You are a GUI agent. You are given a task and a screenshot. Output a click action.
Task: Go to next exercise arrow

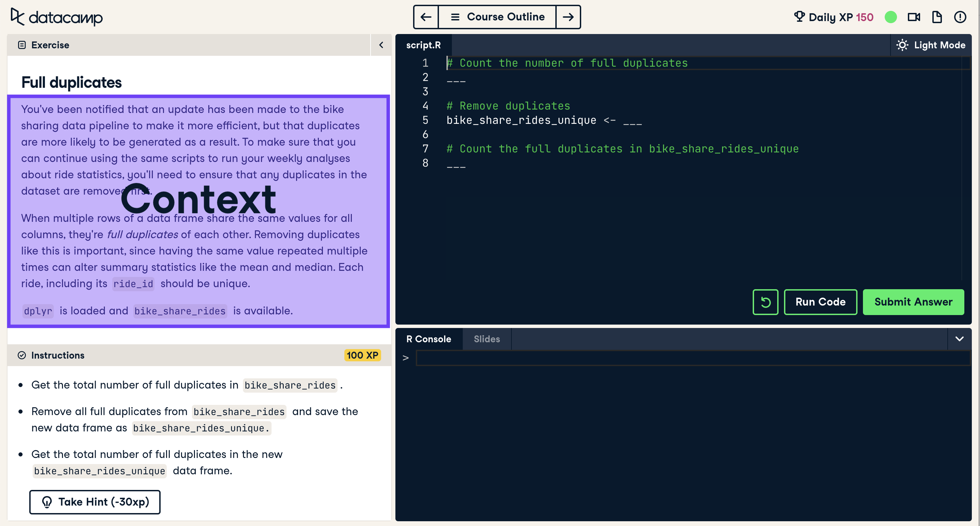point(568,17)
